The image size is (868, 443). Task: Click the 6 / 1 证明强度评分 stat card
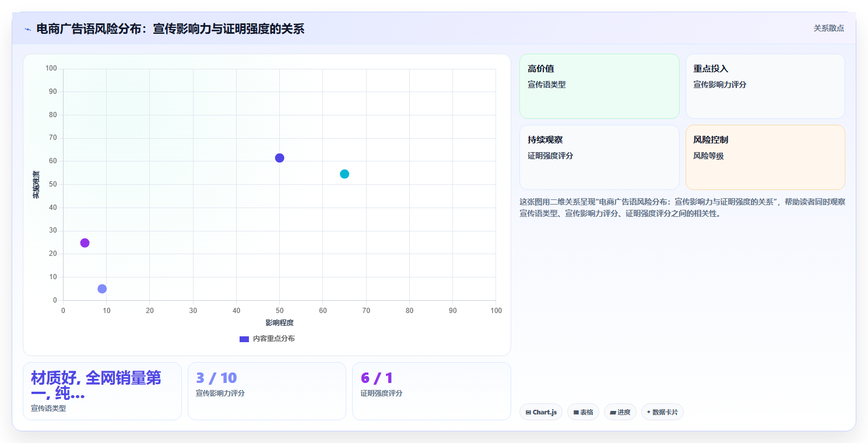click(x=431, y=391)
